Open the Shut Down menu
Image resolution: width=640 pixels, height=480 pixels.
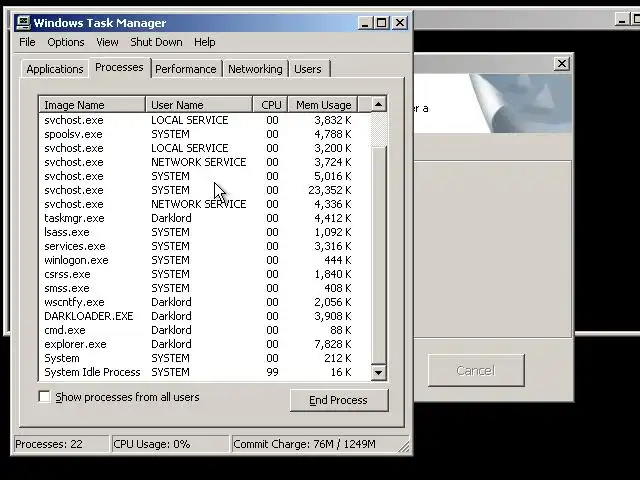point(156,42)
